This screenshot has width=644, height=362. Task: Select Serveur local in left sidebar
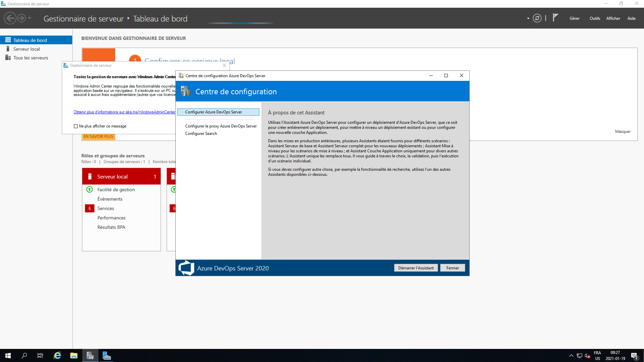click(27, 49)
